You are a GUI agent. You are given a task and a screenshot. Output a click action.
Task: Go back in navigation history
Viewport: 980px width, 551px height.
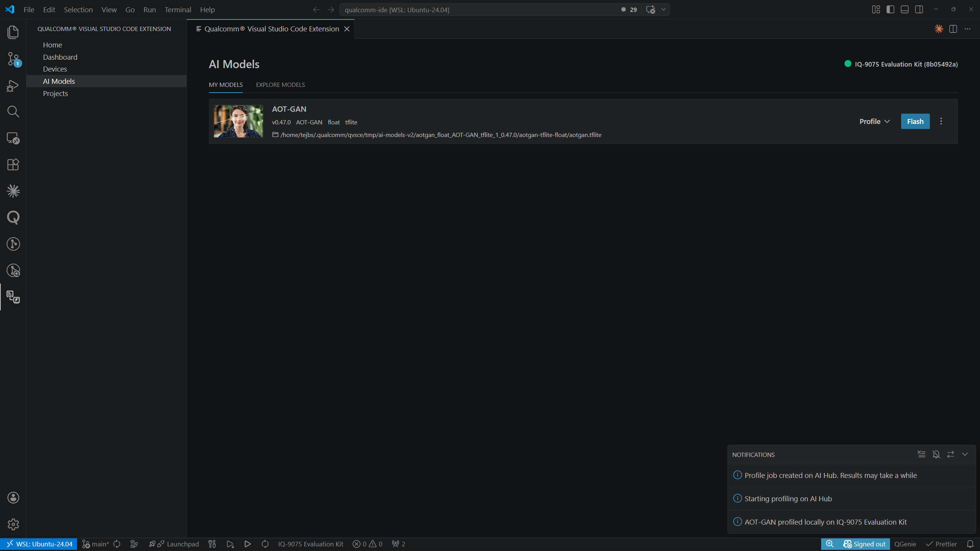pyautogui.click(x=316, y=10)
